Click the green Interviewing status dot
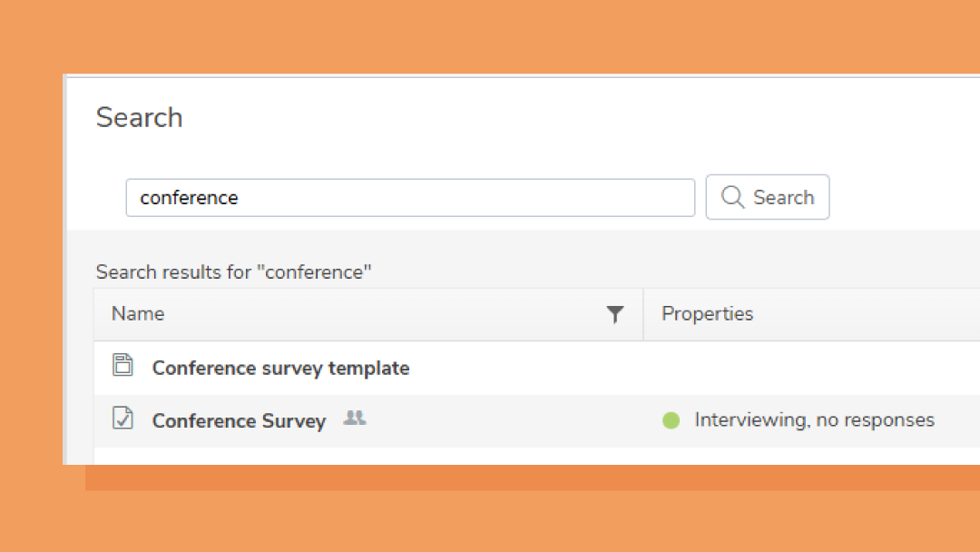This screenshot has width=980, height=552. coord(671,419)
